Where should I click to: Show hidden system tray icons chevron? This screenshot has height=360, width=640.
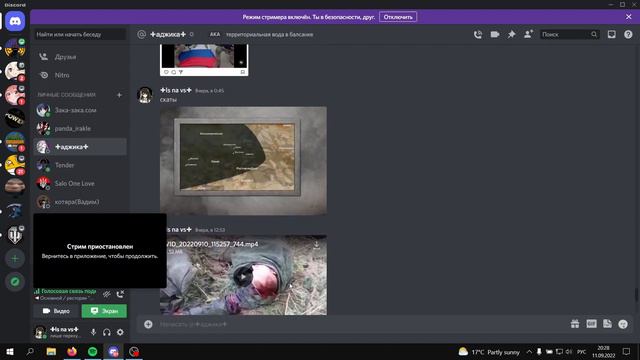529,351
